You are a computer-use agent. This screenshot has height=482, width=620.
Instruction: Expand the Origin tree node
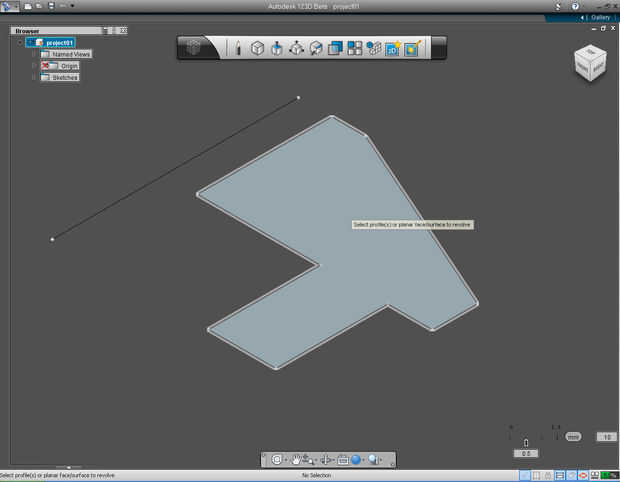click(34, 66)
